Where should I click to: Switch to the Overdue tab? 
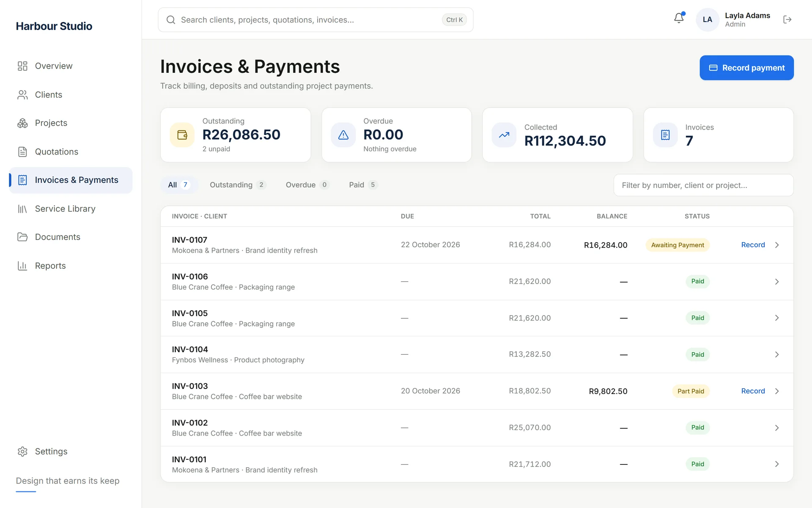[307, 185]
